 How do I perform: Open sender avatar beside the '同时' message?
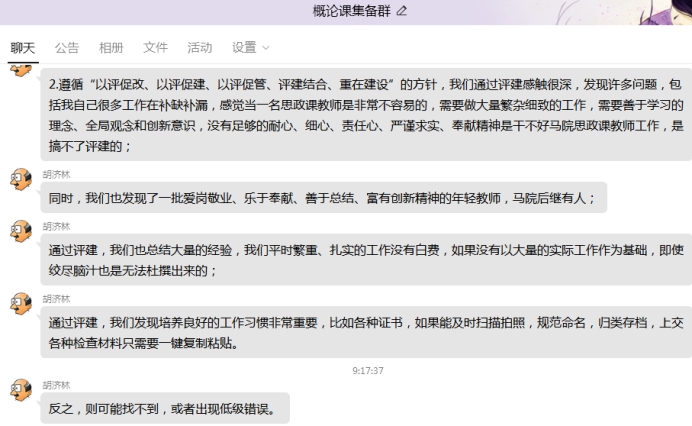coord(20,179)
